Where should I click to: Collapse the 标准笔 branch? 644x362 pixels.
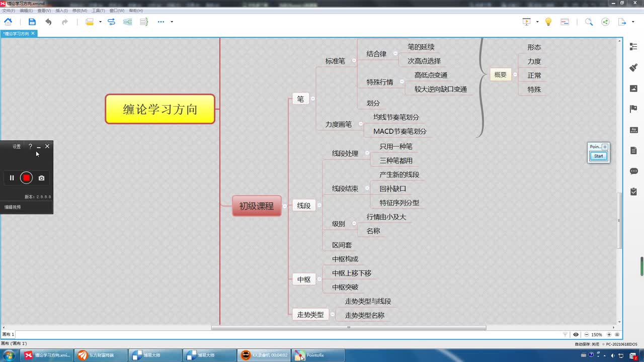354,61
